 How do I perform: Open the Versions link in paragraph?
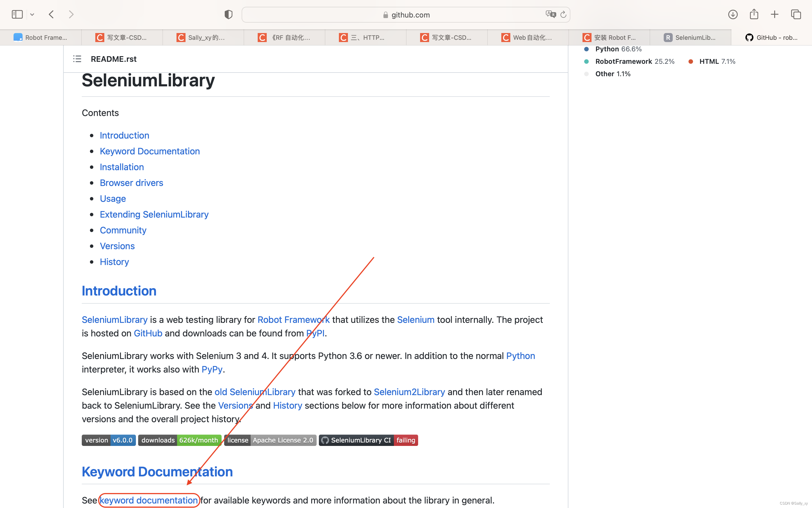pos(235,406)
